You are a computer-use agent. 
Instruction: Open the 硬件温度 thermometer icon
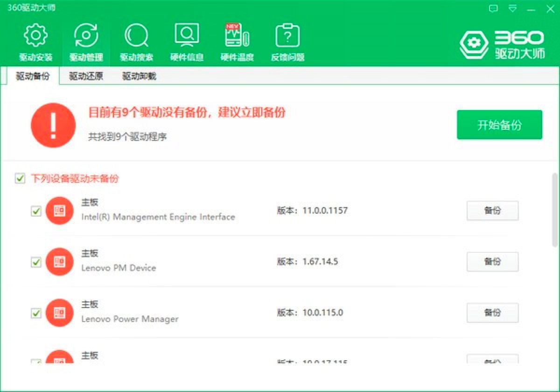[237, 35]
